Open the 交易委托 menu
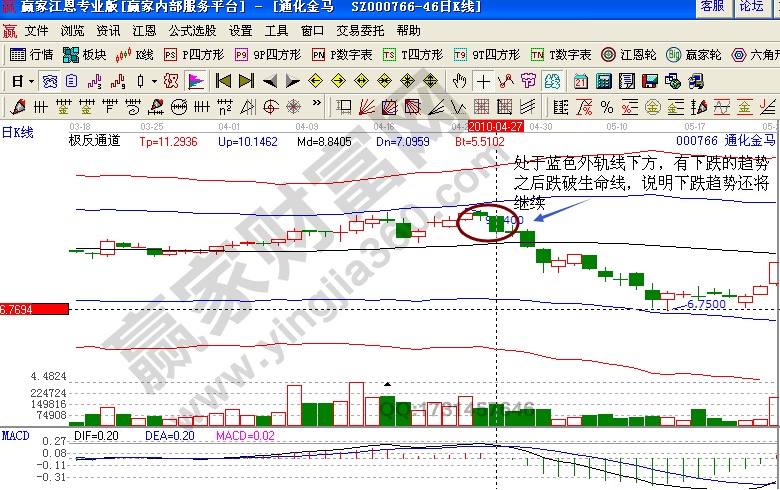Viewport: 780px width, 490px height. pos(363,31)
